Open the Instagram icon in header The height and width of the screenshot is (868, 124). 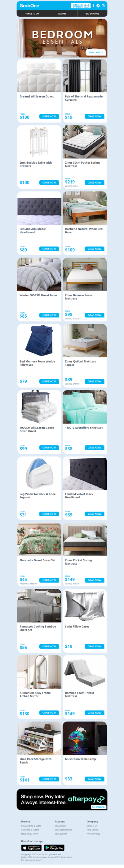103,6
